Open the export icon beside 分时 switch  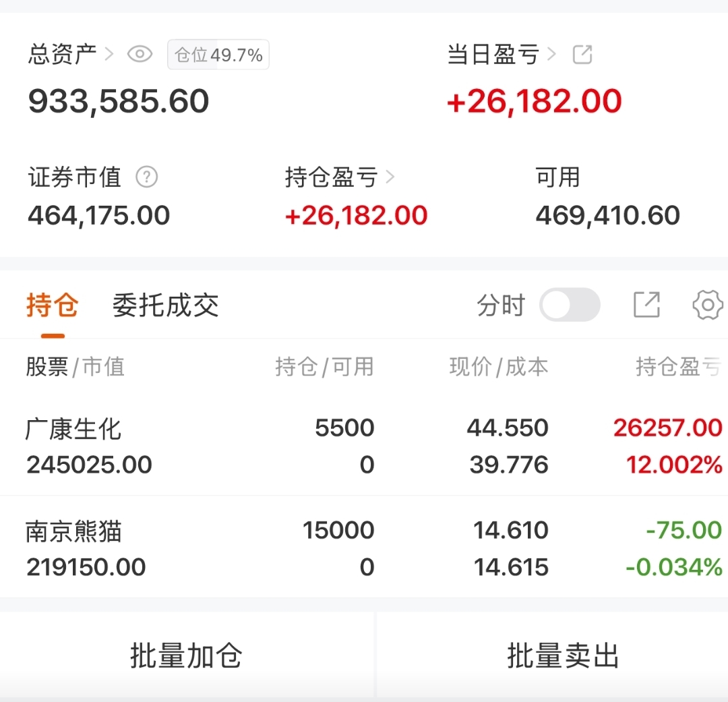pyautogui.click(x=646, y=305)
